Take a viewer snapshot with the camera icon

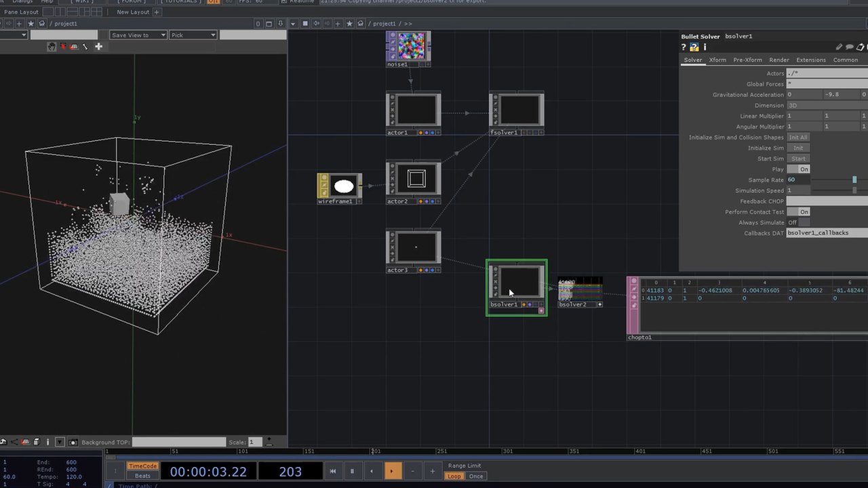pyautogui.click(x=73, y=442)
